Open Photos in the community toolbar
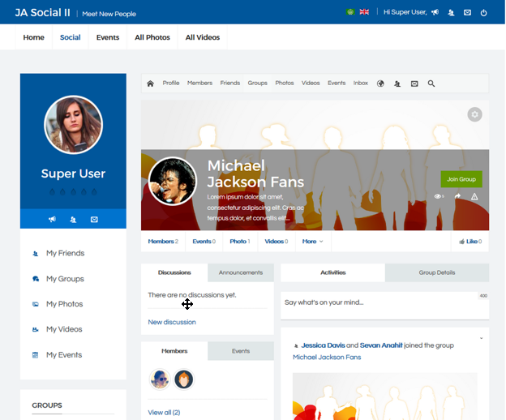506x420 pixels. coord(285,83)
